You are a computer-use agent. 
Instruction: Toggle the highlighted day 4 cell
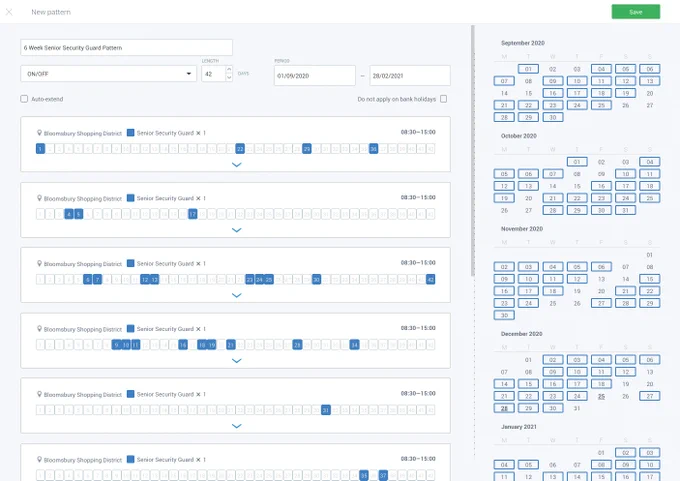69,214
